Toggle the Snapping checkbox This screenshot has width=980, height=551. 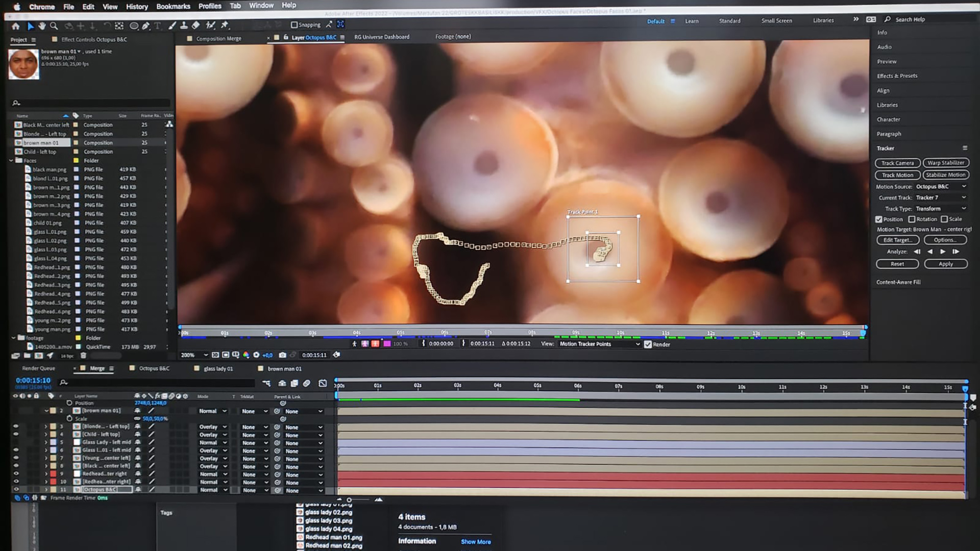294,24
